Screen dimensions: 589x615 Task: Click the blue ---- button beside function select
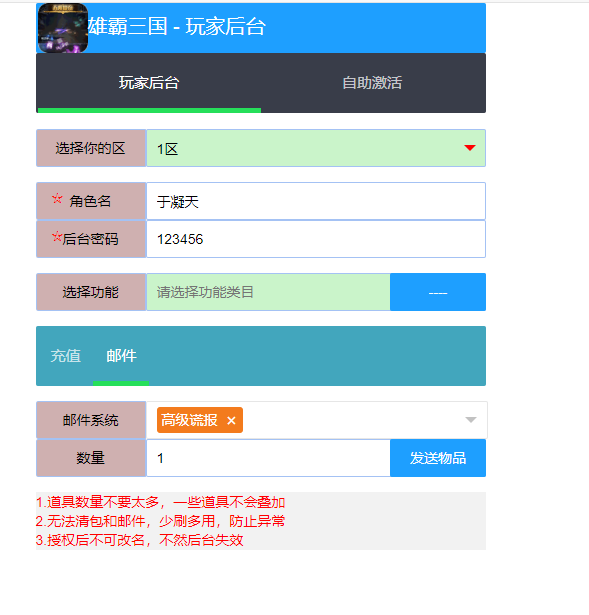(438, 292)
